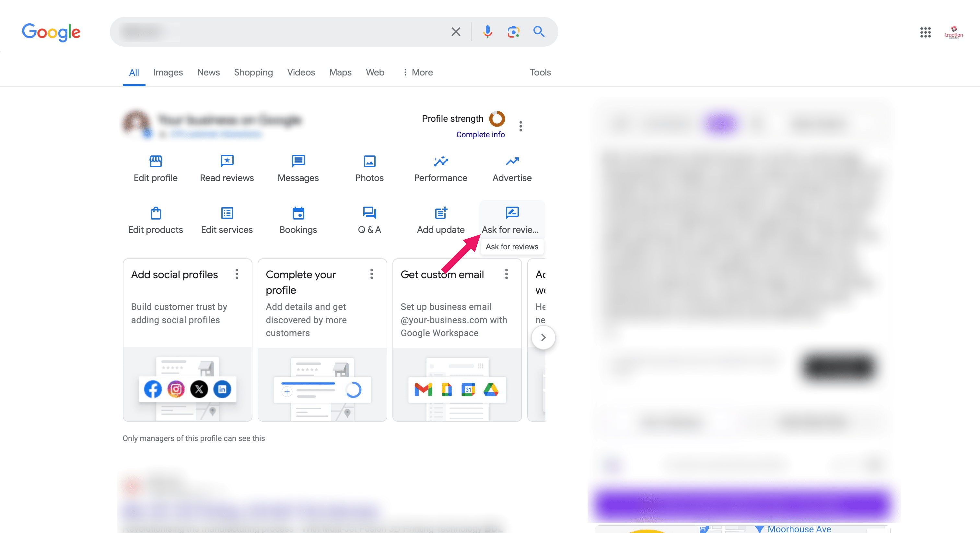Open the Messages icon

(x=298, y=161)
